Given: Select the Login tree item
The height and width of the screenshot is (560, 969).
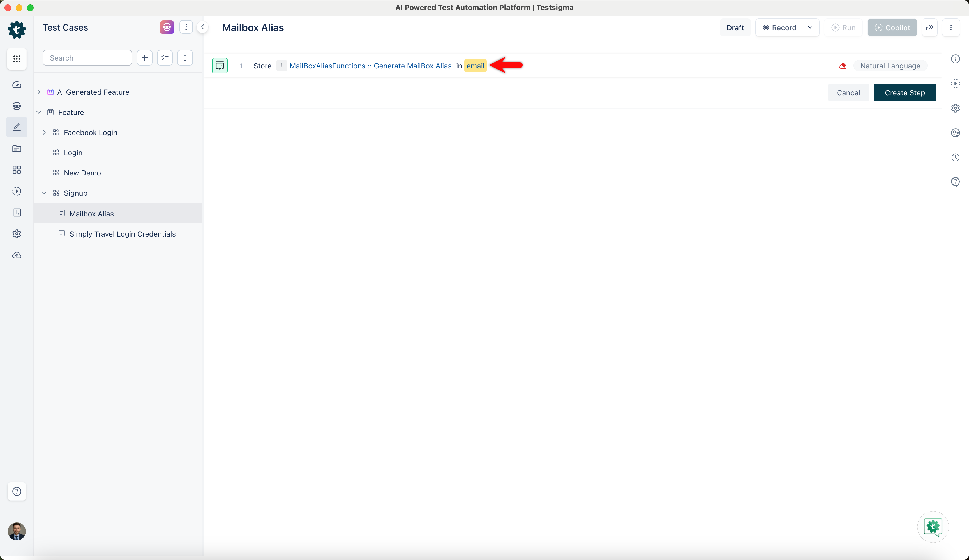Looking at the screenshot, I should click(73, 152).
